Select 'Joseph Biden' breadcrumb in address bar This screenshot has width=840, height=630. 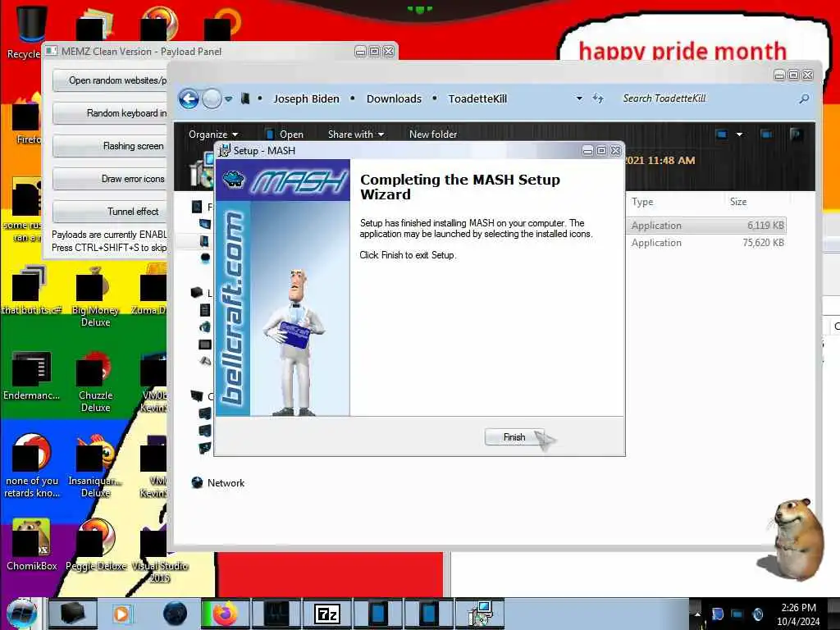[306, 99]
